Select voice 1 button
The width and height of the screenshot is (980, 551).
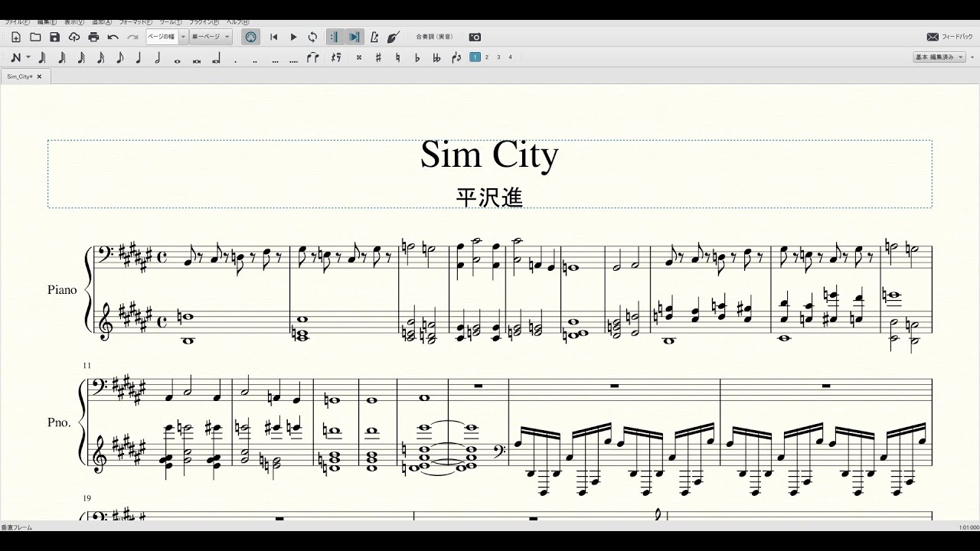click(475, 57)
